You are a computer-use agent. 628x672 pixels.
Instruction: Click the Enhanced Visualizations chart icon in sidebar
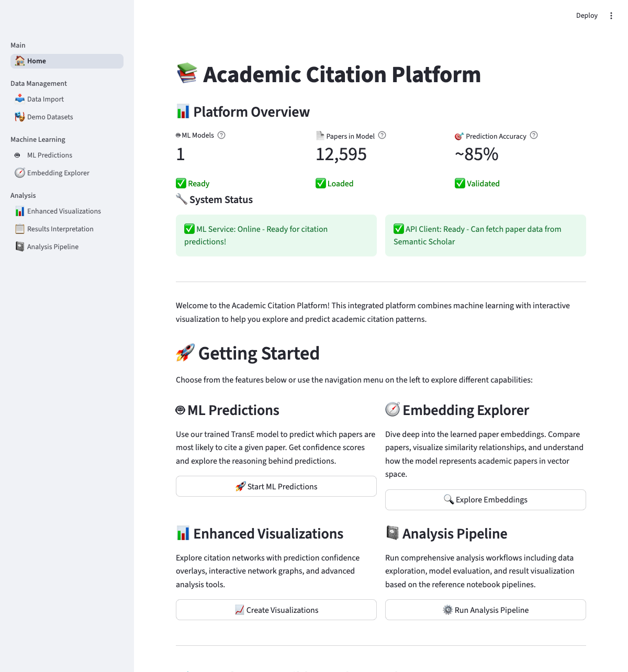[20, 211]
